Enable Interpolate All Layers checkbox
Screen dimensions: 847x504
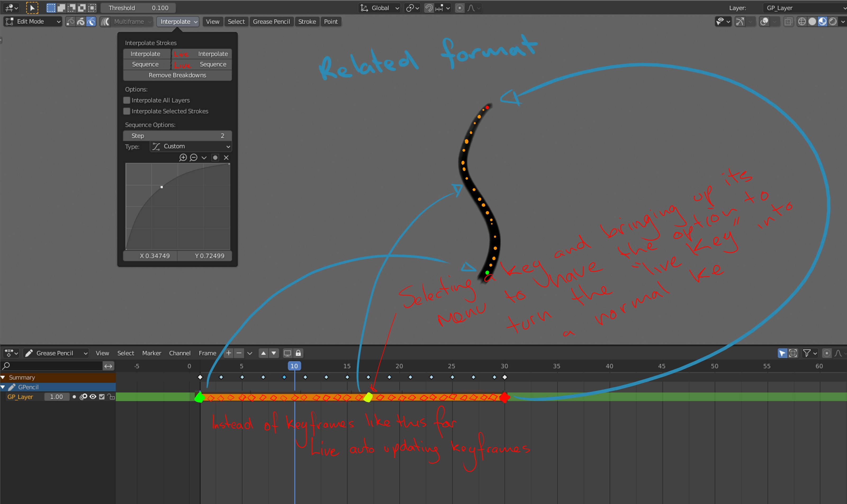pyautogui.click(x=127, y=100)
